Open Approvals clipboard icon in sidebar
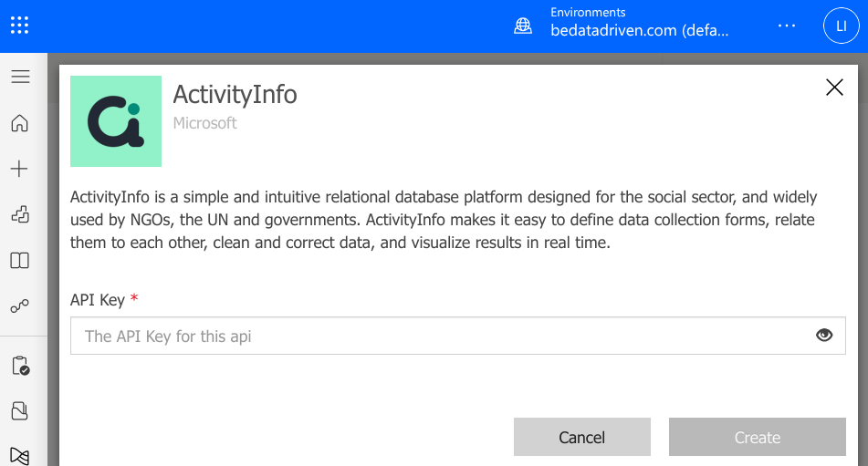Screen dimensions: 868x466 [x=20, y=366]
